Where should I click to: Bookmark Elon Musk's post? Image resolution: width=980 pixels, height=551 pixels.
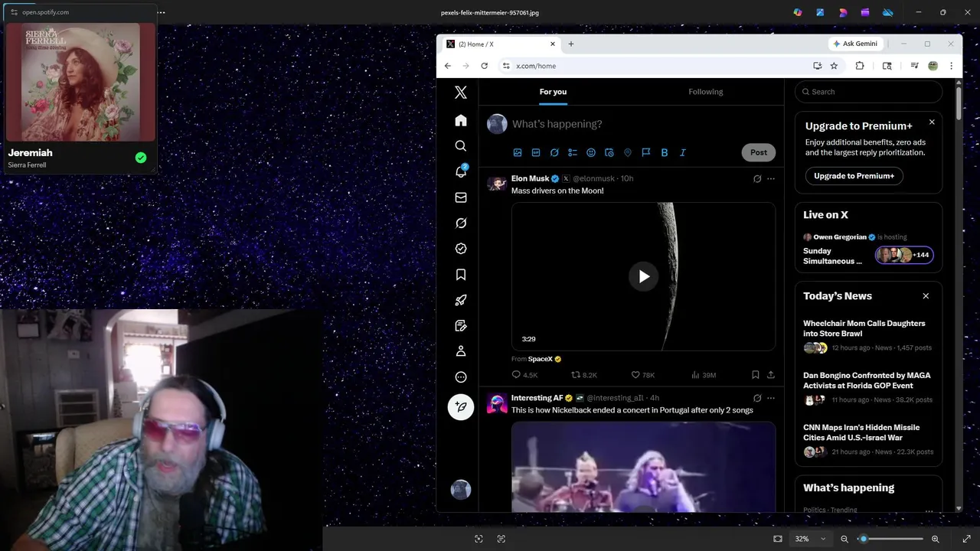tap(755, 375)
